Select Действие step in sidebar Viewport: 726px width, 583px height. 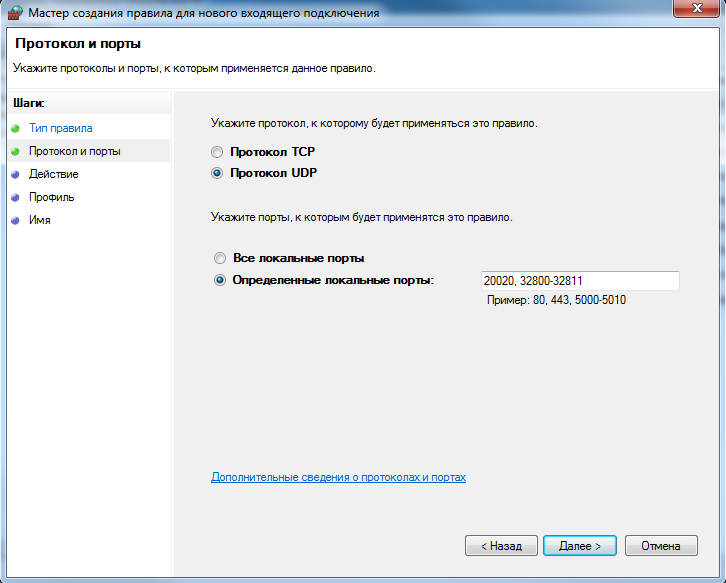(x=54, y=175)
